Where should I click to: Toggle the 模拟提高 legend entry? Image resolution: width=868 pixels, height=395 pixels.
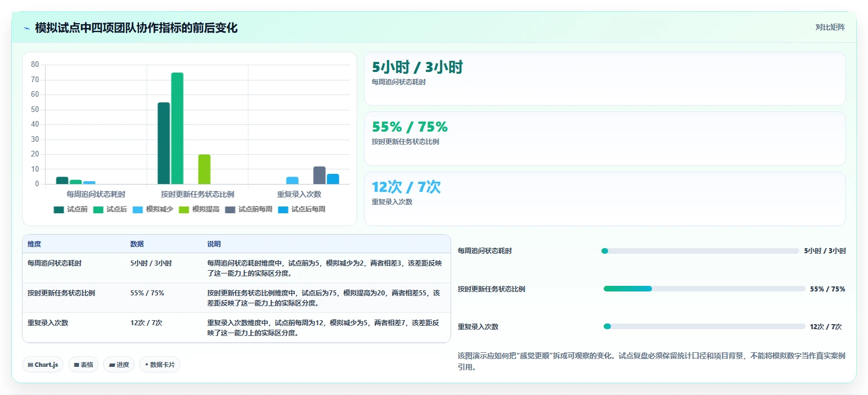[x=199, y=209]
